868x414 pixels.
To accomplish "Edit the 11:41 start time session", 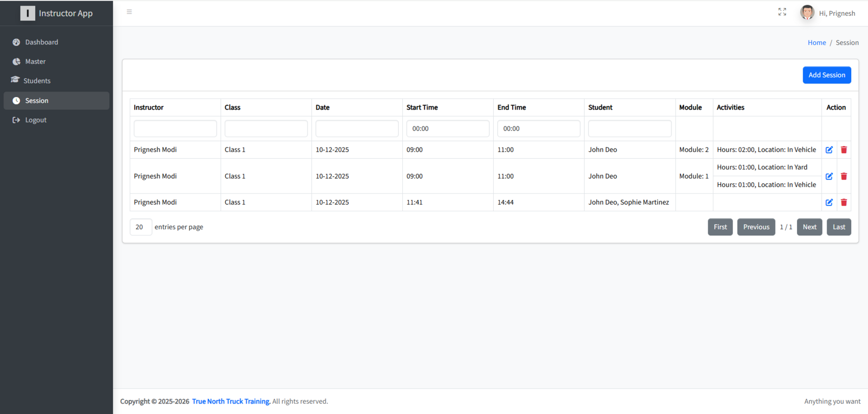I will coord(829,202).
